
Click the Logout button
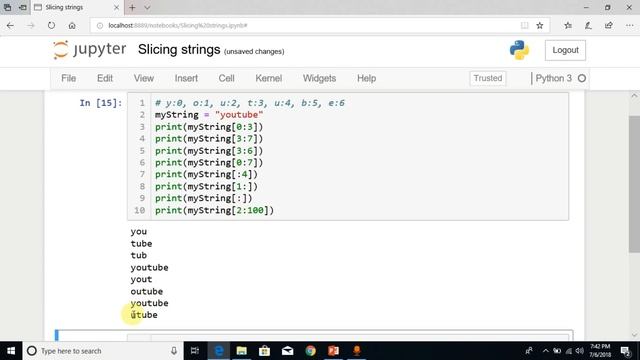point(565,50)
